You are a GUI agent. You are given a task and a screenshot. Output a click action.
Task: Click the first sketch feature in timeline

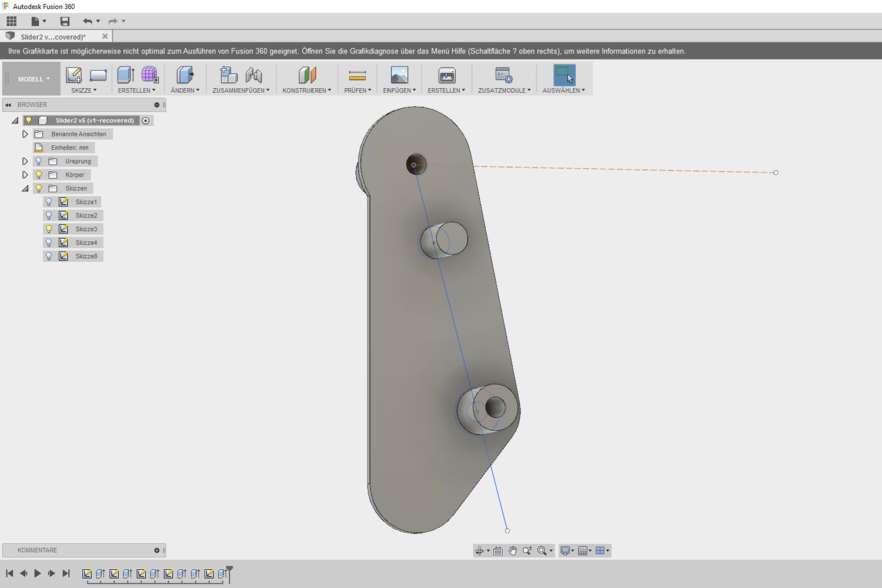pos(87,573)
